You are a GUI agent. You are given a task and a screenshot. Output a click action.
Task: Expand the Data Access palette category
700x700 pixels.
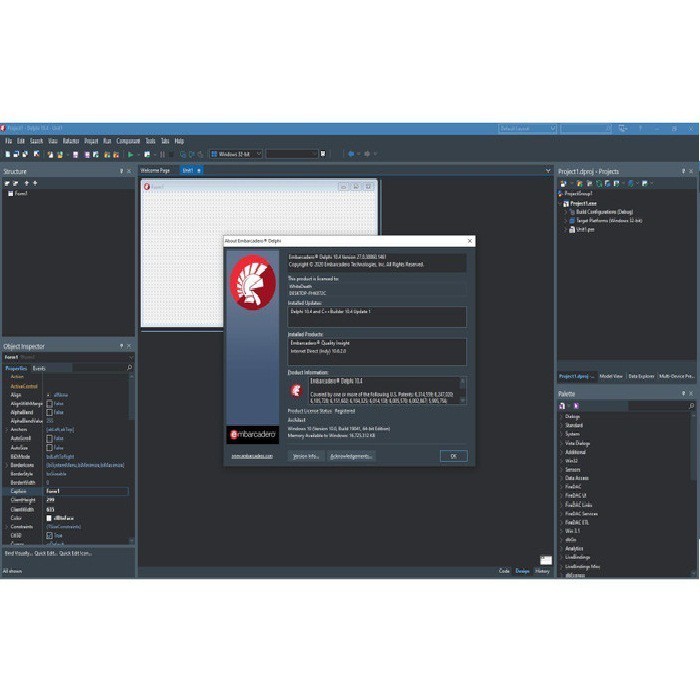point(562,478)
